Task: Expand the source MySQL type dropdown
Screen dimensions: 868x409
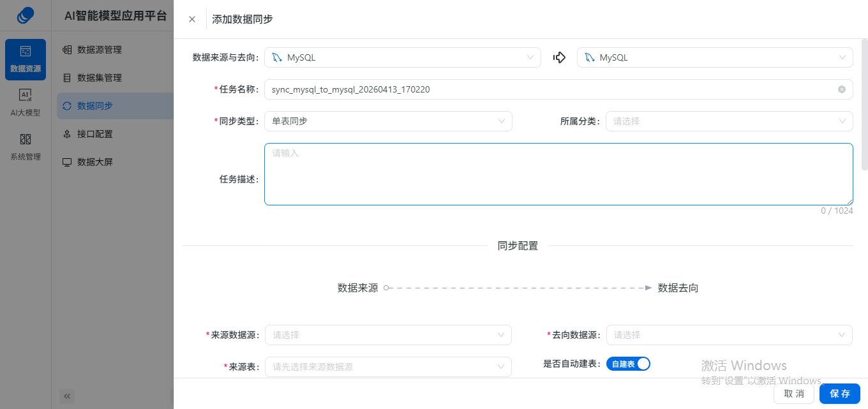Action: click(x=403, y=57)
